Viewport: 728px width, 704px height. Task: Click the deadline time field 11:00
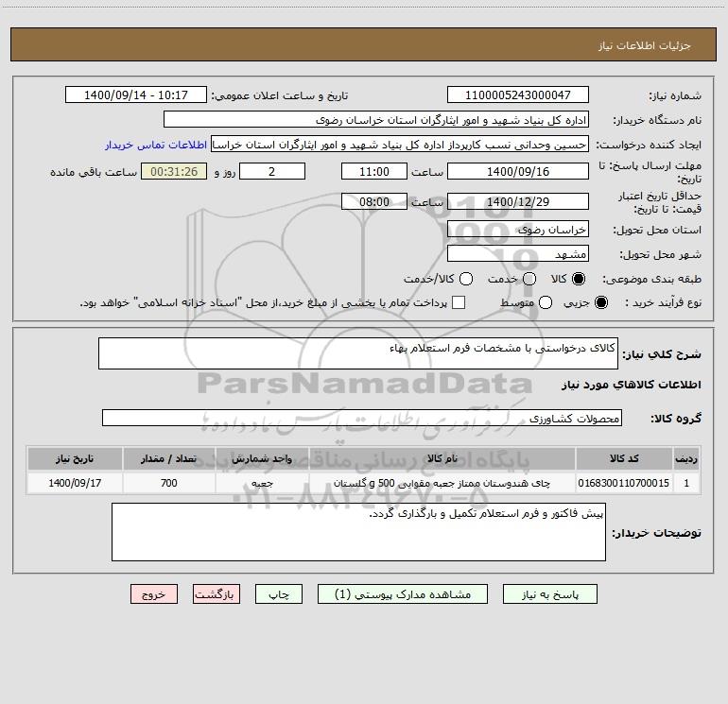tap(374, 171)
